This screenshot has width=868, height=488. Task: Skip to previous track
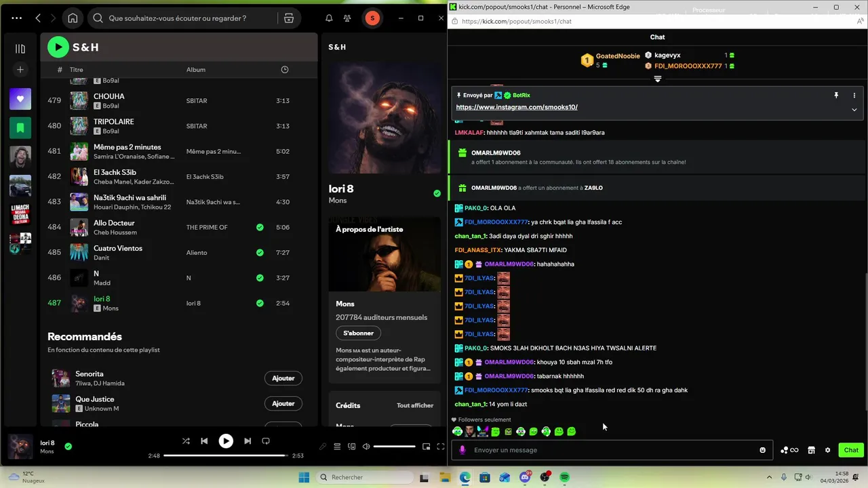click(x=204, y=441)
